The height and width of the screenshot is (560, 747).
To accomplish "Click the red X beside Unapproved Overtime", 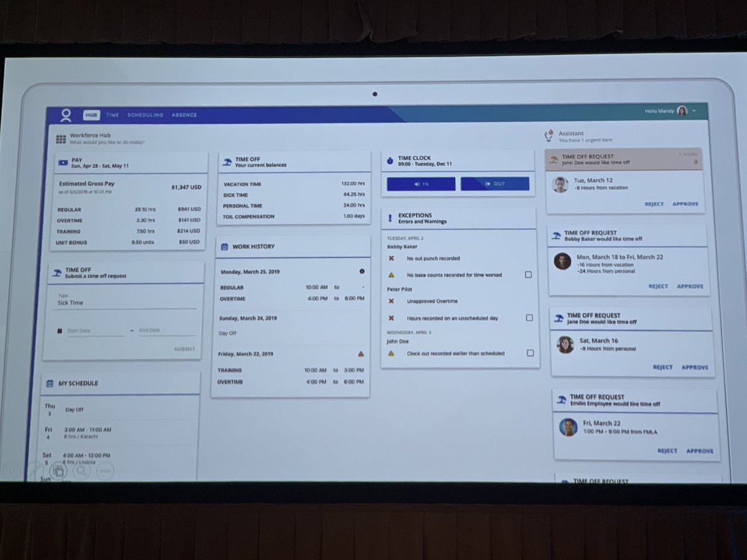I will (391, 301).
